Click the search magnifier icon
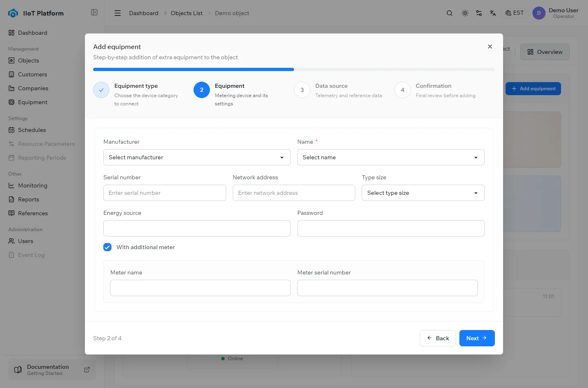The height and width of the screenshot is (388, 588). pos(450,13)
